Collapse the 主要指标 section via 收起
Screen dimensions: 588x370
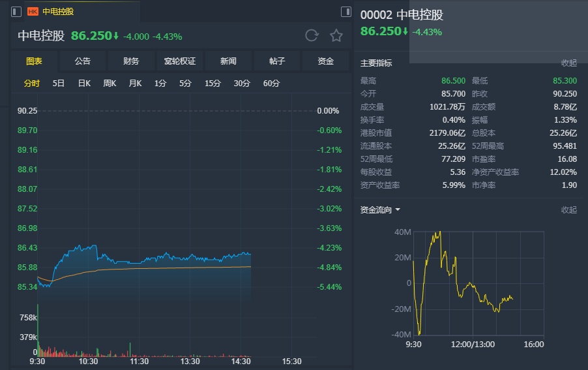569,63
